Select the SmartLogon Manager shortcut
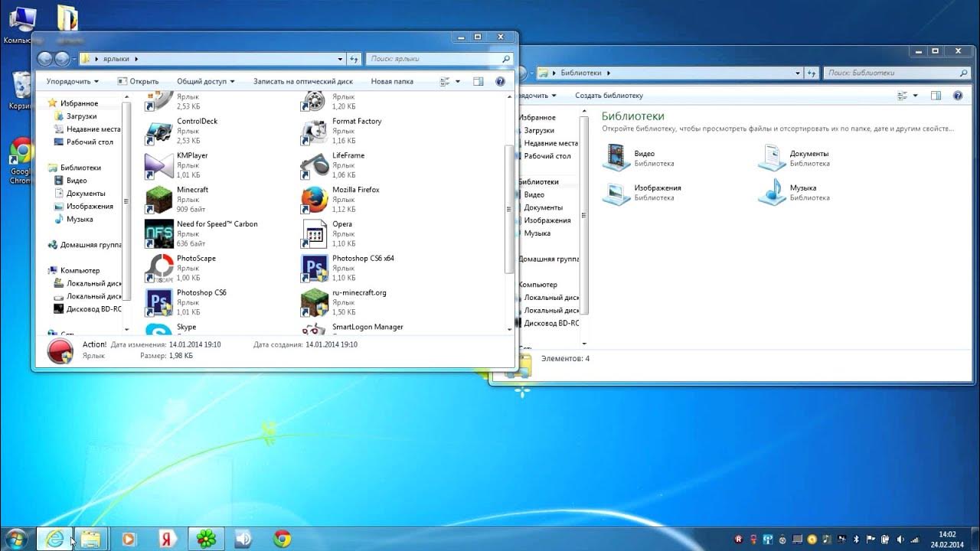 [352, 330]
